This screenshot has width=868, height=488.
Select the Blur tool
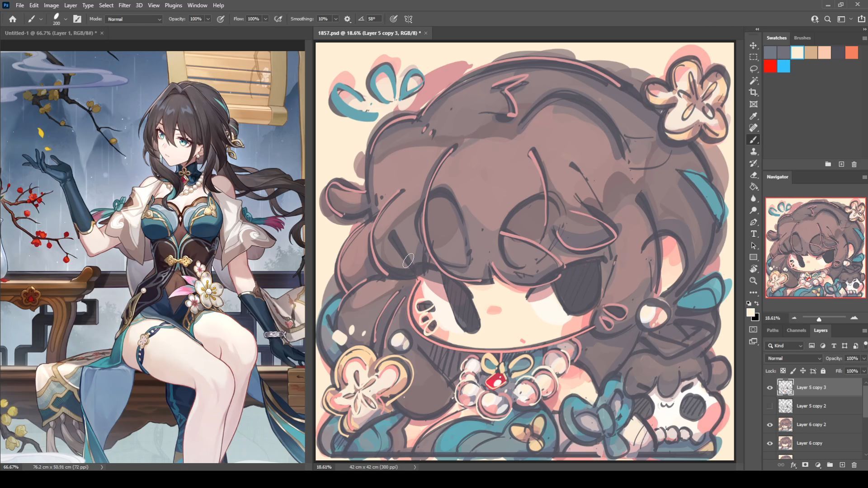(753, 199)
